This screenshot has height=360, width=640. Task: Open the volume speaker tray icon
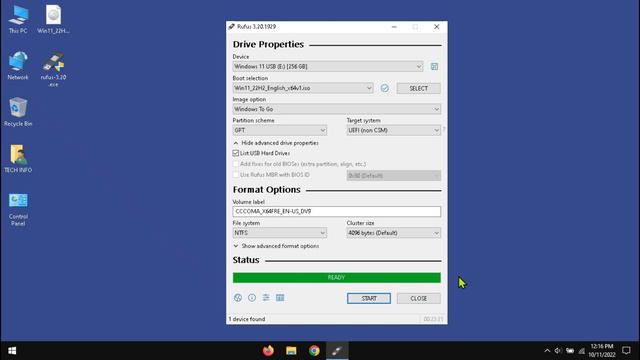pos(558,351)
